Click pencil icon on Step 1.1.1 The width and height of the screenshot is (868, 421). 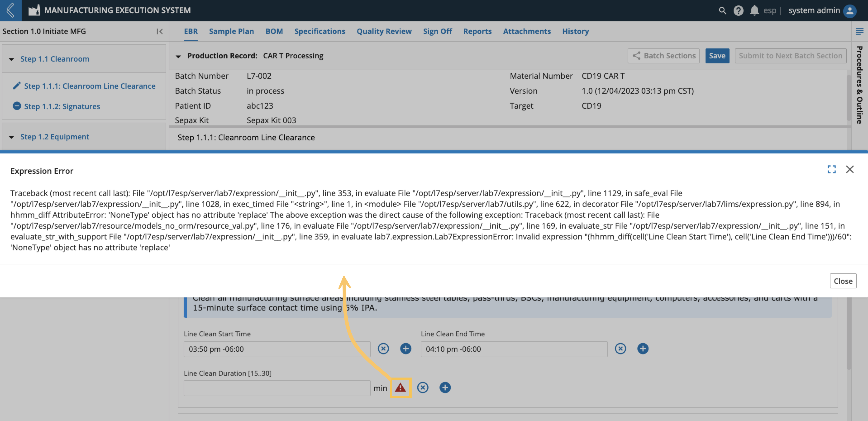[x=17, y=86]
